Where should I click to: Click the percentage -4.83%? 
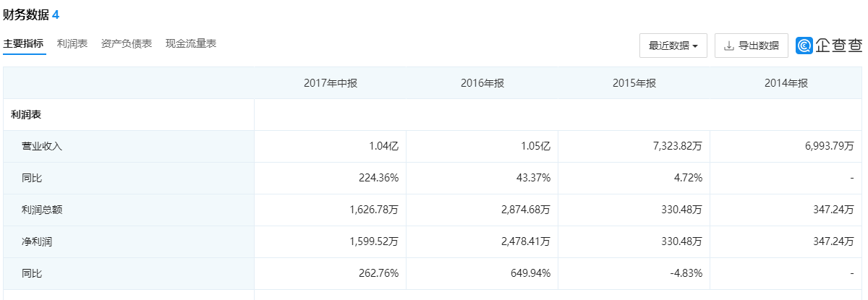coord(685,273)
